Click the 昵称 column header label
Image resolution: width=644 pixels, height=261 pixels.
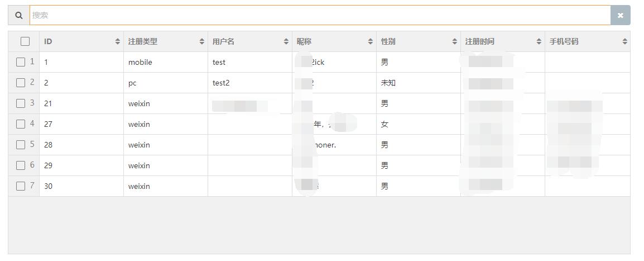pyautogui.click(x=304, y=41)
